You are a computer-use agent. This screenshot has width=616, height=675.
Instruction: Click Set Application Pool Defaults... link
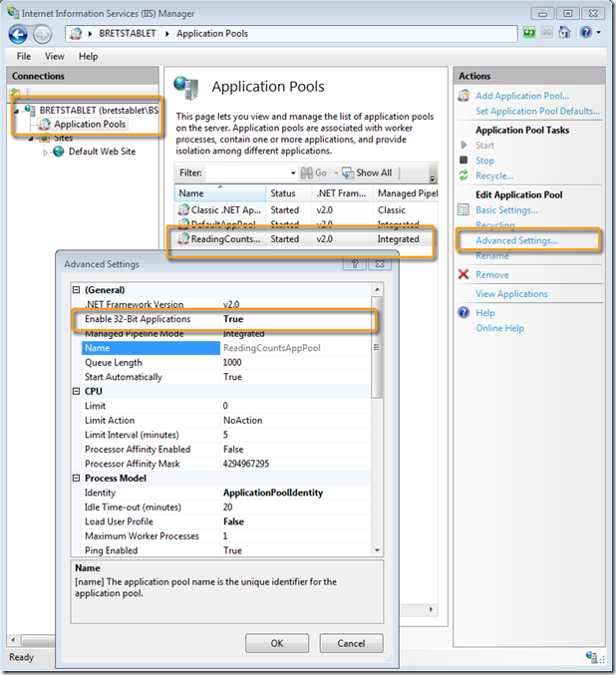click(537, 111)
